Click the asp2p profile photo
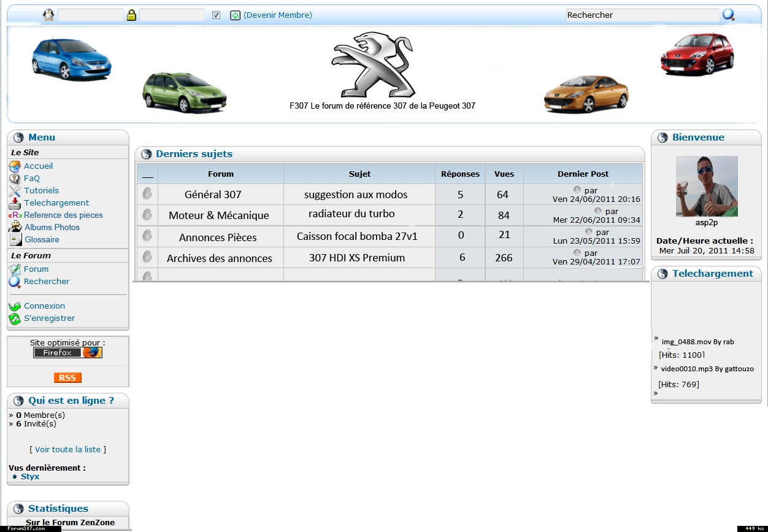This screenshot has height=532, width=768. click(707, 187)
